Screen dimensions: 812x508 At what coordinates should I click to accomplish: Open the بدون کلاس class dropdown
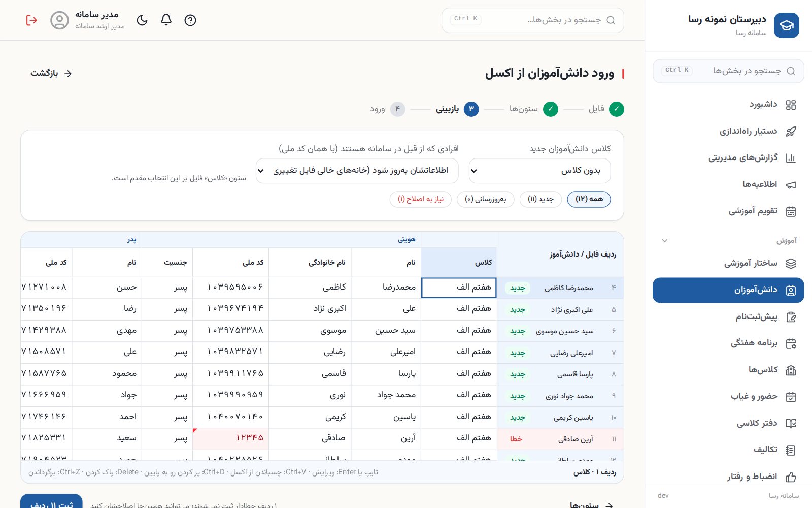539,171
